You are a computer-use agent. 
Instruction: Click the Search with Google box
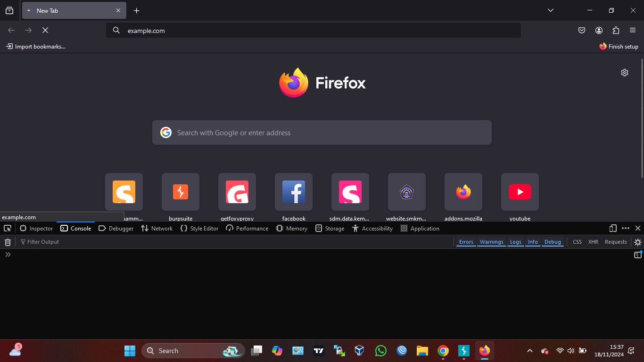pyautogui.click(x=322, y=132)
